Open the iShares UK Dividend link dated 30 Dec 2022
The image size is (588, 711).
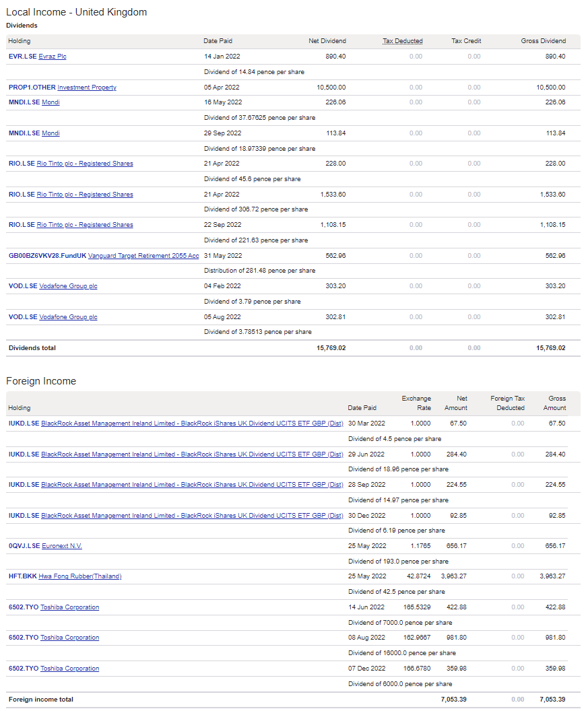click(x=192, y=515)
